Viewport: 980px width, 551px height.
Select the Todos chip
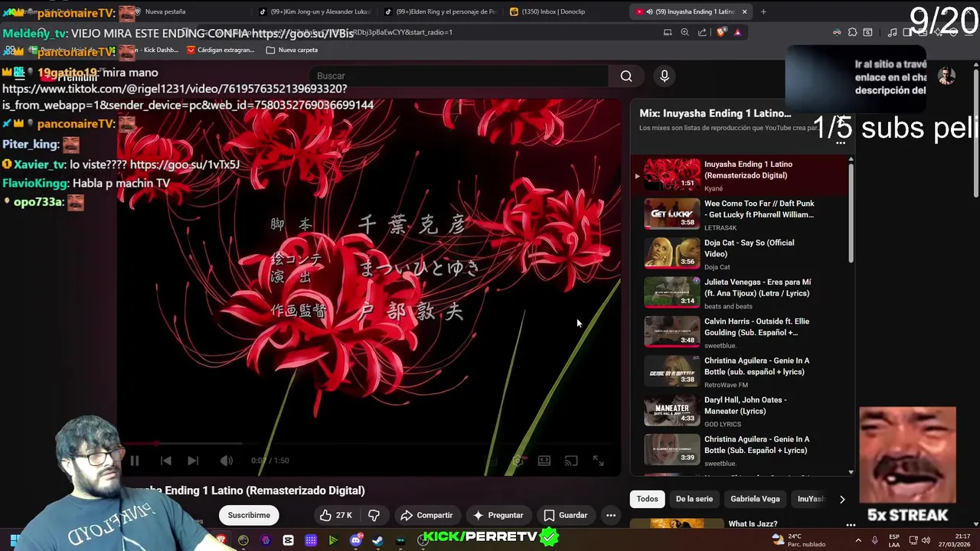tap(647, 499)
